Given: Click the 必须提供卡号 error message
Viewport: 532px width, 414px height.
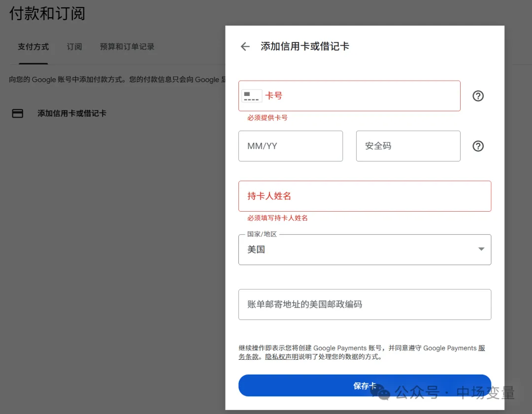Looking at the screenshot, I should coord(267,118).
